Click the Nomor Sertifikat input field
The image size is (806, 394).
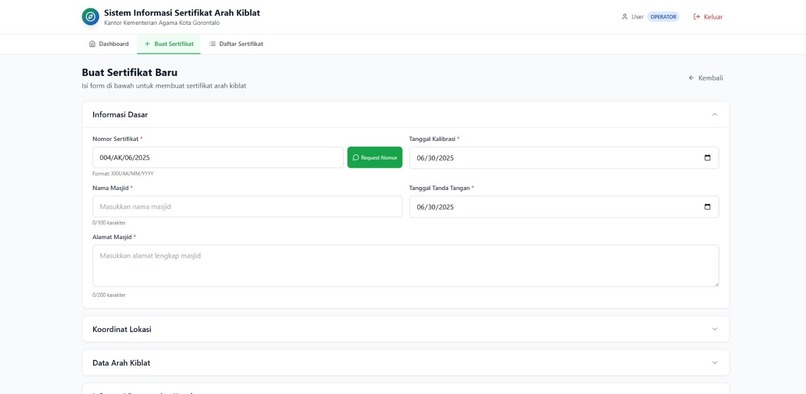click(218, 157)
